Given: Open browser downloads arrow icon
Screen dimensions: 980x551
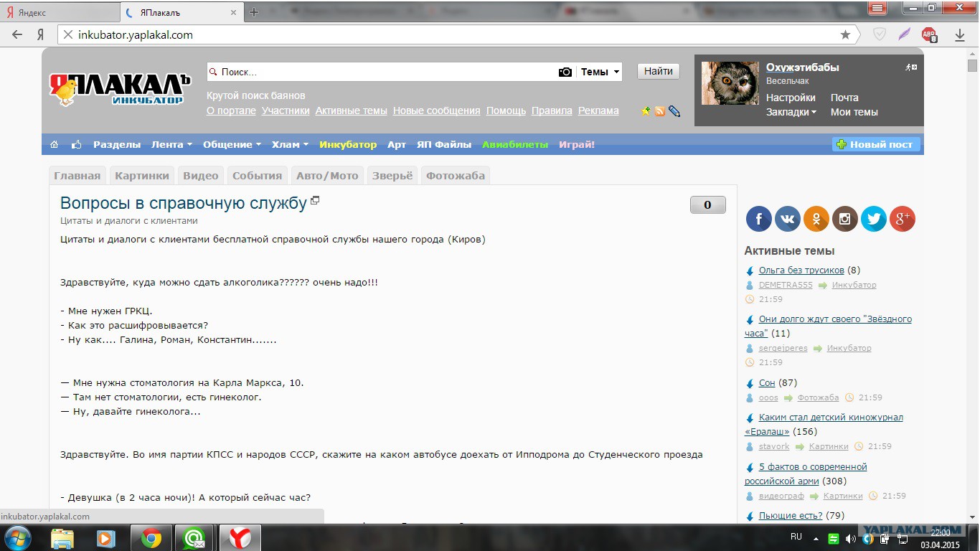Looking at the screenshot, I should (960, 34).
